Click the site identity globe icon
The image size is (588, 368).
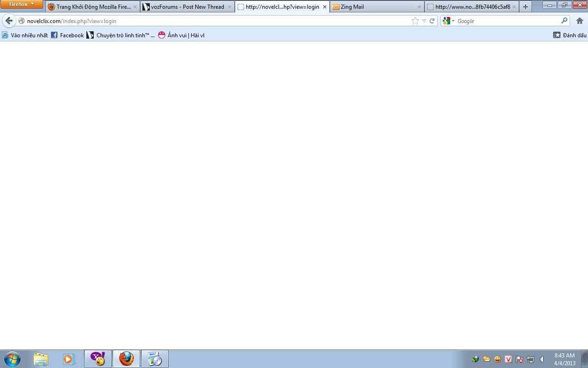coord(22,21)
